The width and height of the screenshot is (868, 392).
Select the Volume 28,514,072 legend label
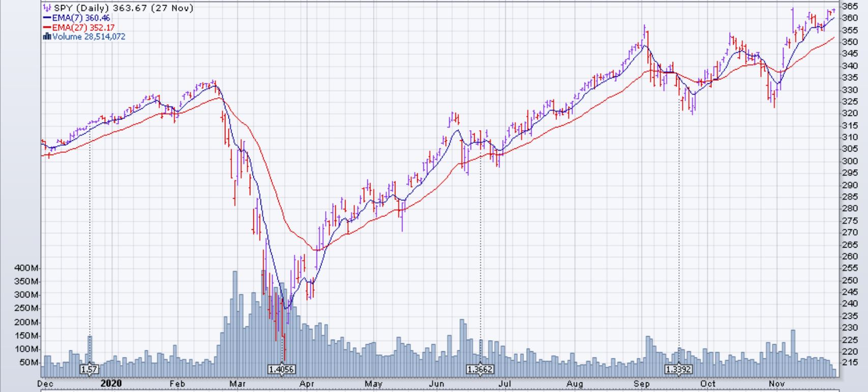coord(89,37)
